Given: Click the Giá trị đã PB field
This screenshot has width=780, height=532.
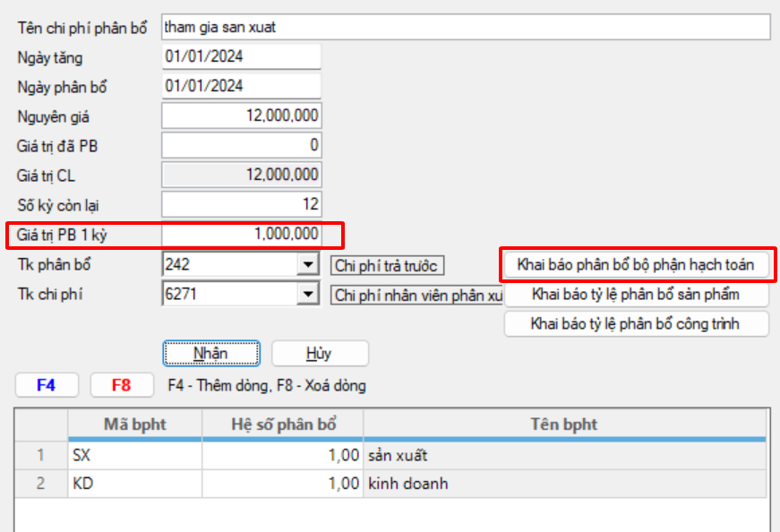Looking at the screenshot, I should tap(240, 145).
